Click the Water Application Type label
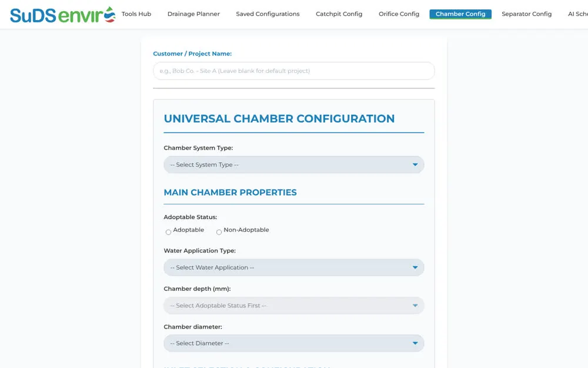Screen dimensions: 588x368 coord(199,250)
